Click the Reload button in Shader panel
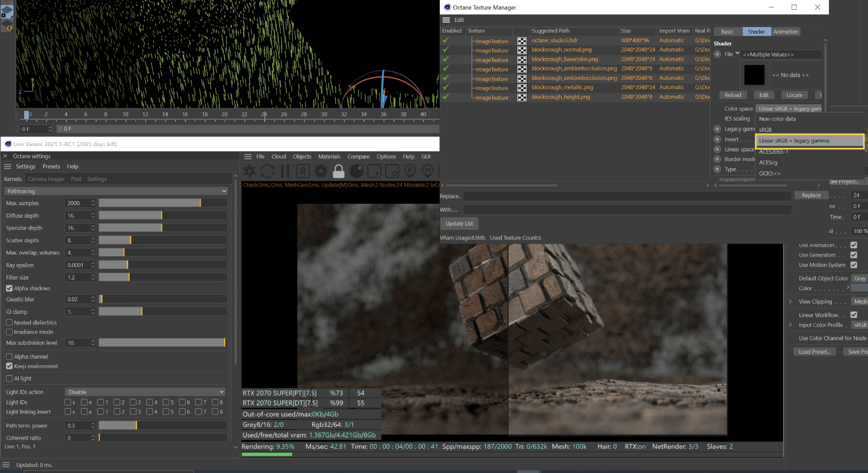The width and height of the screenshot is (868, 473). click(732, 95)
